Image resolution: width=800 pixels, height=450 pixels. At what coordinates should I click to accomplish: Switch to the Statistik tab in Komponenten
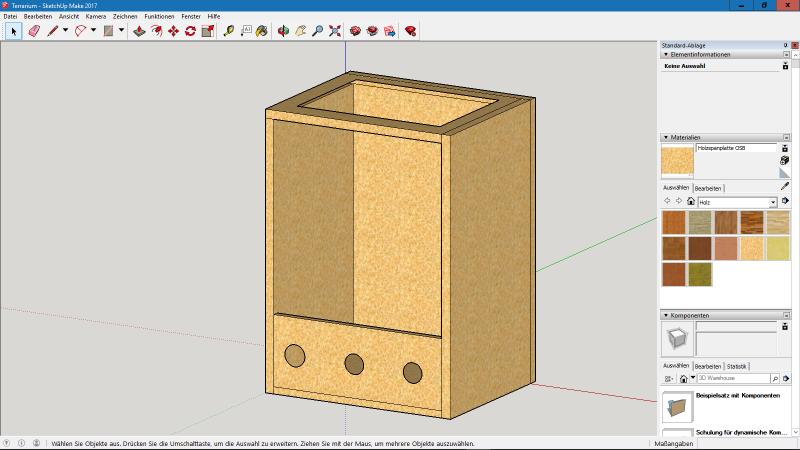coord(736,366)
